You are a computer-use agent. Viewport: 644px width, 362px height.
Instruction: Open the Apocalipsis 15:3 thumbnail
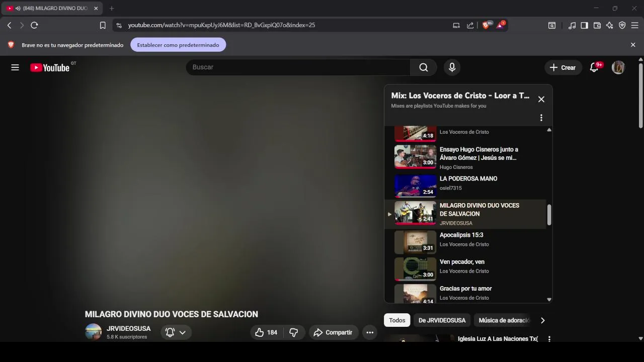[415, 242]
